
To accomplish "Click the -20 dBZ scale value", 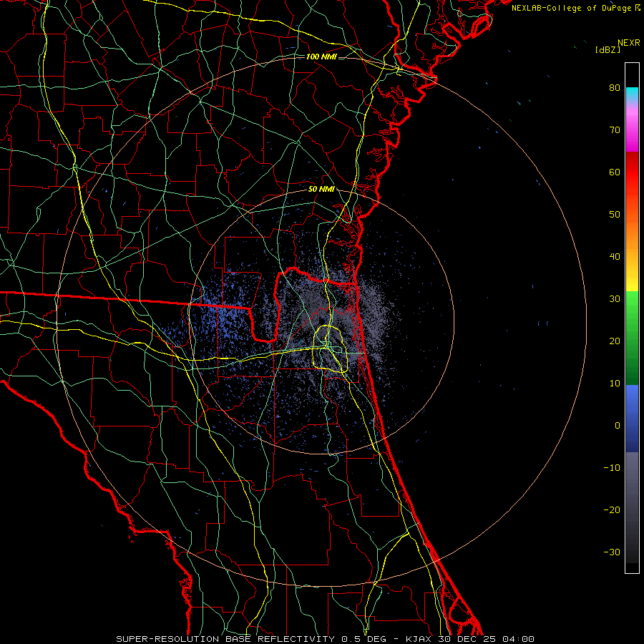I will tap(612, 510).
